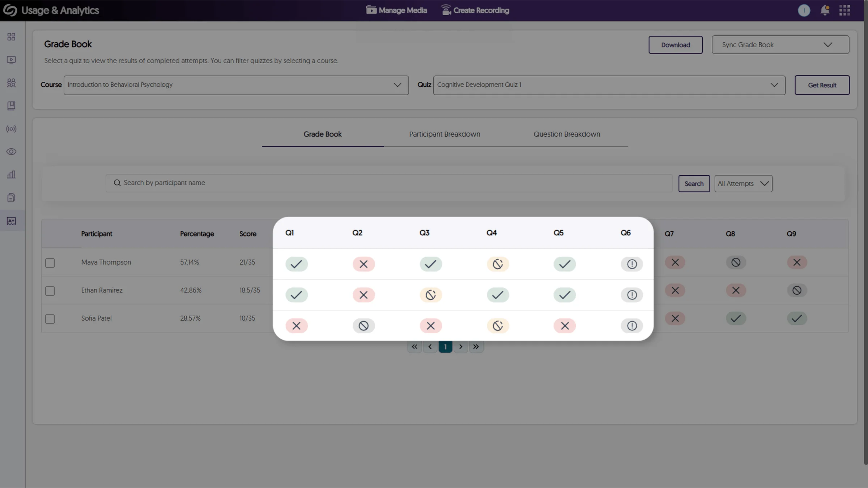Open the Quiz dropdown

[x=609, y=85]
